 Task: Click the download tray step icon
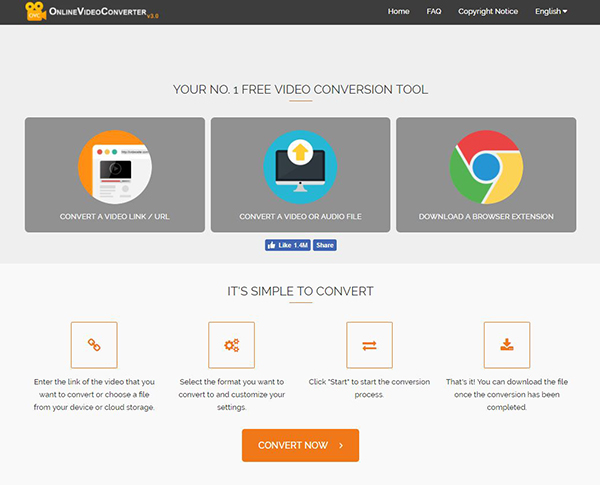pos(506,345)
